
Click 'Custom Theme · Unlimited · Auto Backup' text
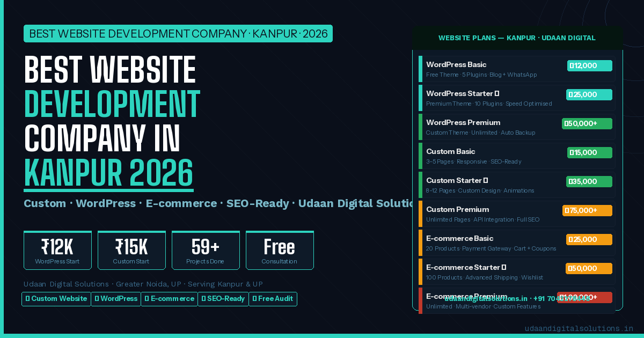tap(480, 133)
